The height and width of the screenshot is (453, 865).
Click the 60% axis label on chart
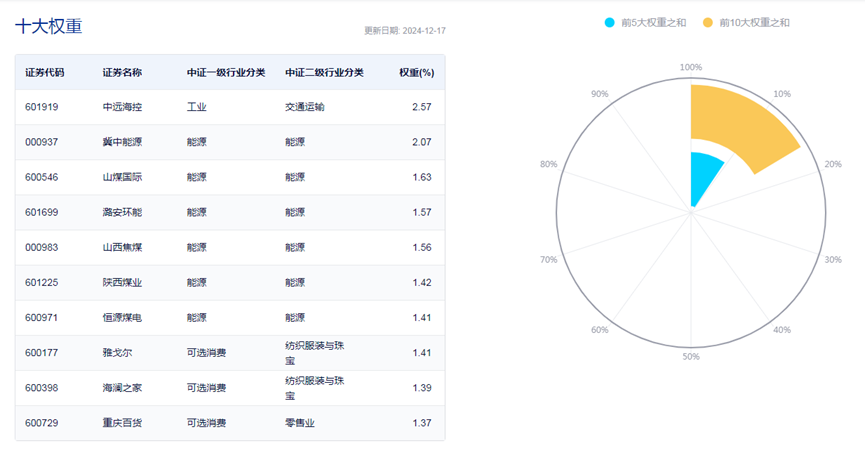pos(600,330)
